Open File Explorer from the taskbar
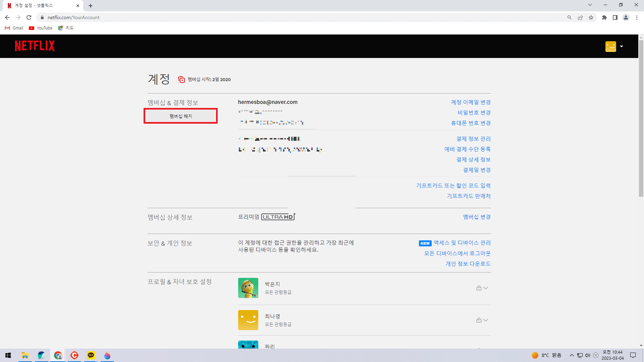This screenshot has height=362, width=644. click(x=25, y=355)
